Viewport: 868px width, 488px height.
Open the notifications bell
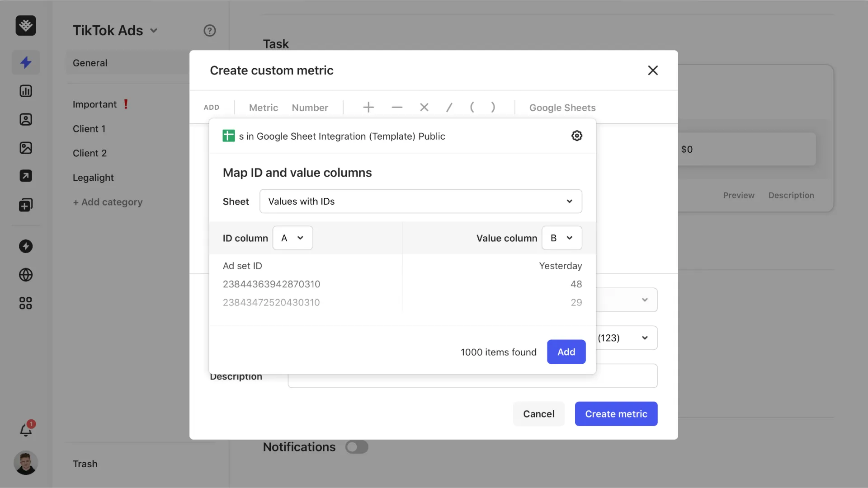click(26, 429)
